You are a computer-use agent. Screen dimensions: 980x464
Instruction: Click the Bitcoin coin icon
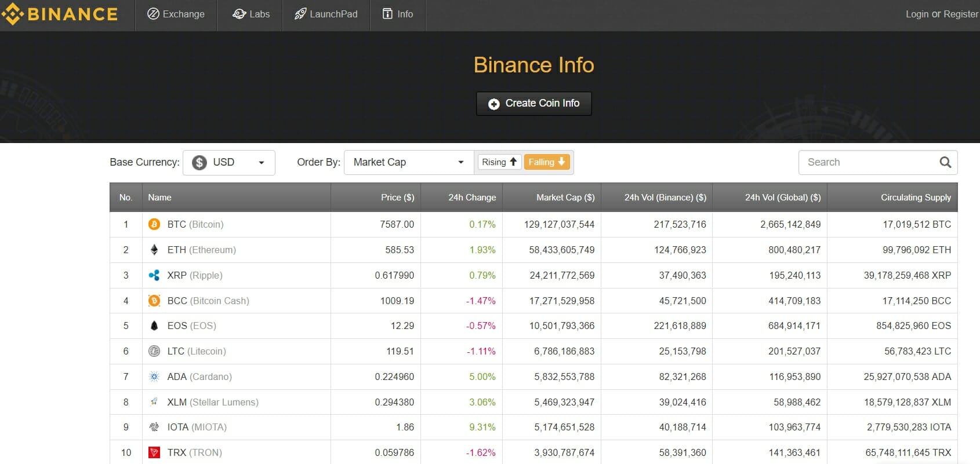point(154,224)
